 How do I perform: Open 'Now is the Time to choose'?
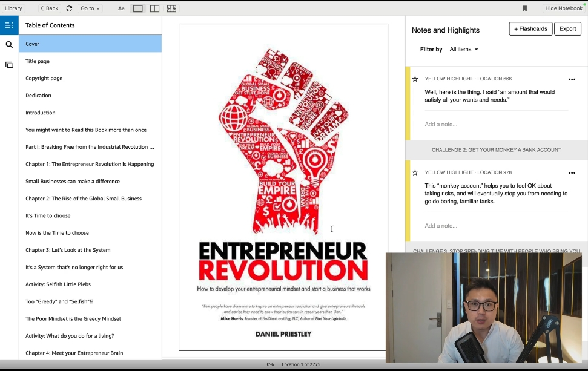click(x=90, y=233)
